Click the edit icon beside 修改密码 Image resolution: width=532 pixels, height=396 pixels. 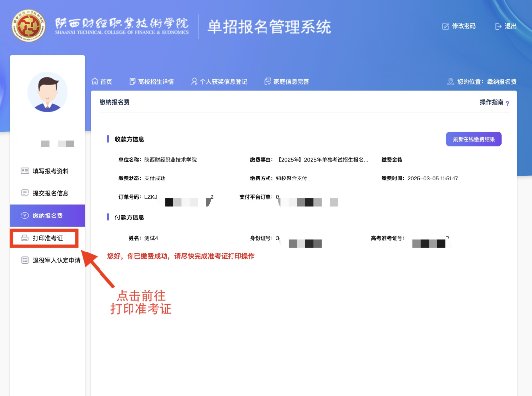point(445,26)
